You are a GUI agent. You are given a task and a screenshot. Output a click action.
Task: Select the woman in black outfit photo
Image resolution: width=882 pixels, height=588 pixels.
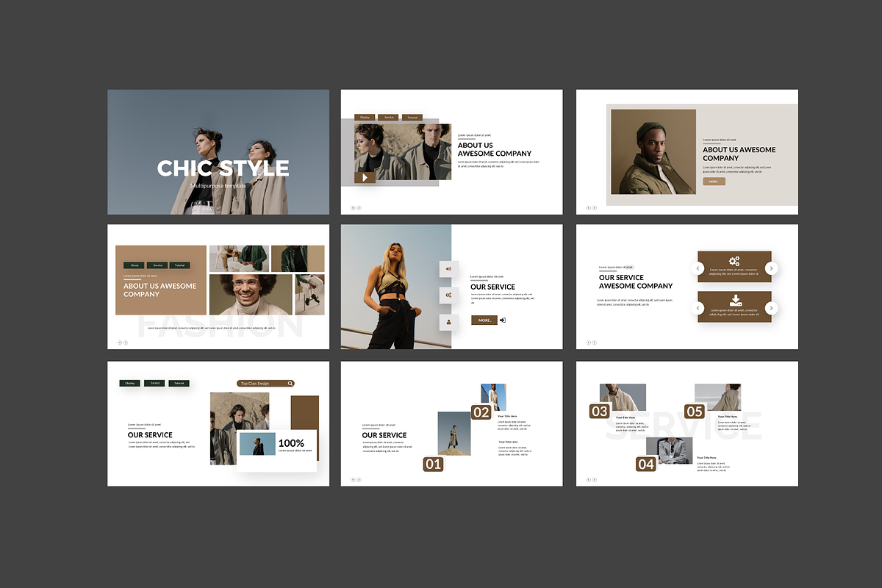pos(396,287)
